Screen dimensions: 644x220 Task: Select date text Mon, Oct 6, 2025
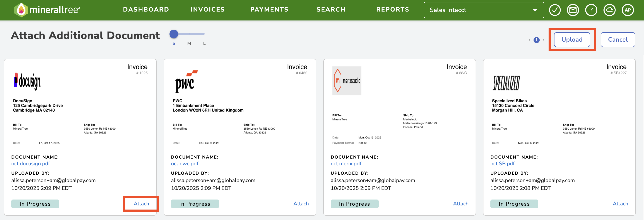click(x=529, y=143)
